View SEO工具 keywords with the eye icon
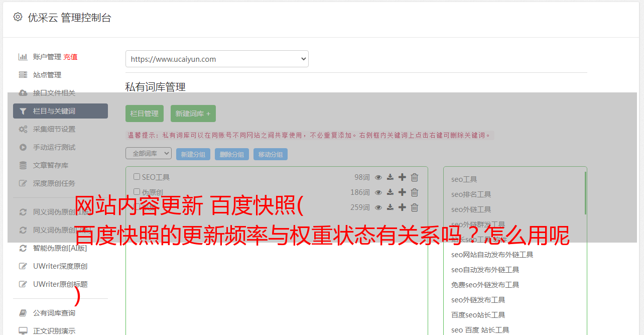 click(378, 177)
